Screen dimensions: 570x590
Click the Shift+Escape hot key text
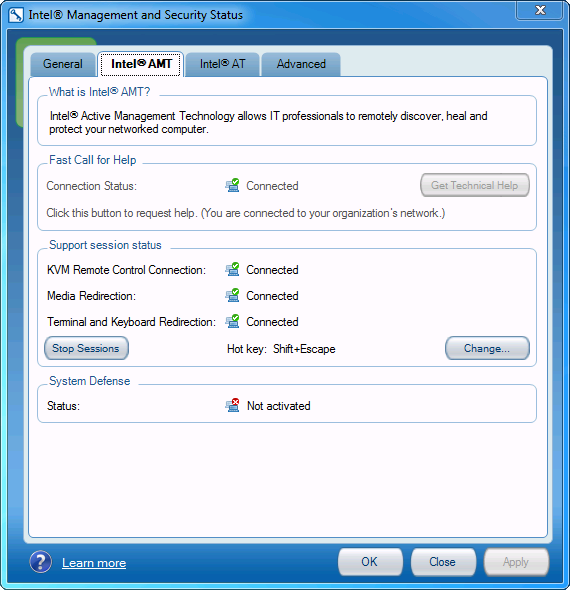(304, 349)
